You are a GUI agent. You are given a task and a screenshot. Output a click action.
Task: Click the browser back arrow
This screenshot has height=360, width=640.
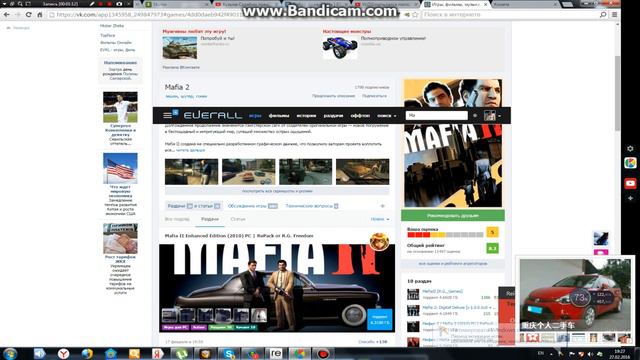7,15
